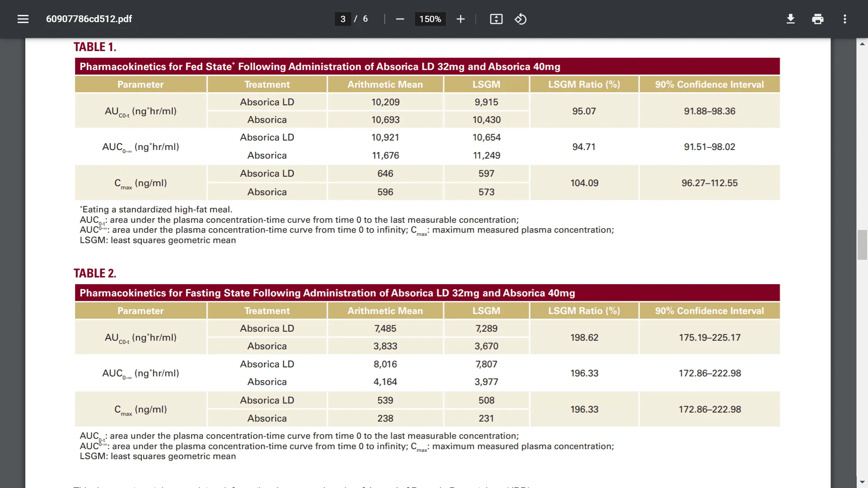Click Table 1 LSGM Ratio (%) header
Viewport: 868px width, 488px height.
(x=584, y=84)
